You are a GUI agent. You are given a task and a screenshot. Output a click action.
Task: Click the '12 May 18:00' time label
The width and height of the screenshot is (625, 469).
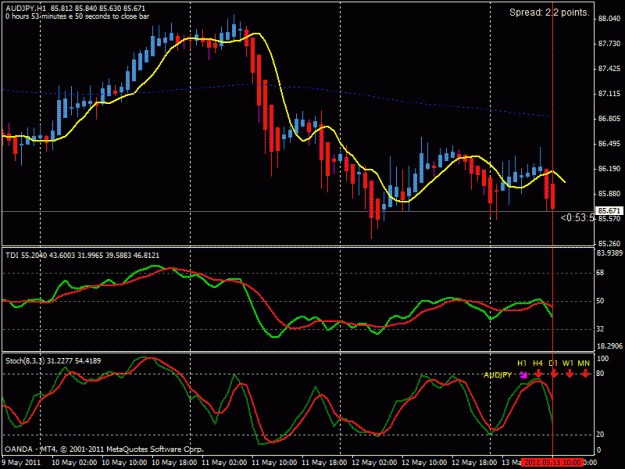[x=474, y=463]
